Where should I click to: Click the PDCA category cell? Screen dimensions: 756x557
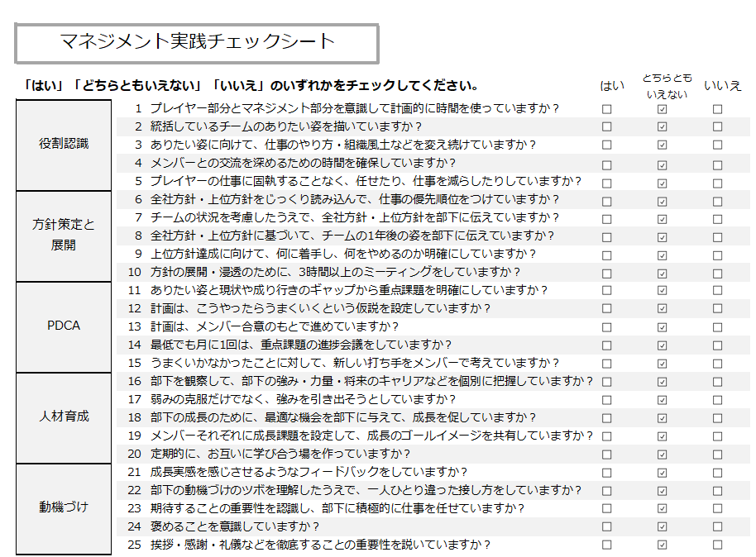64,326
